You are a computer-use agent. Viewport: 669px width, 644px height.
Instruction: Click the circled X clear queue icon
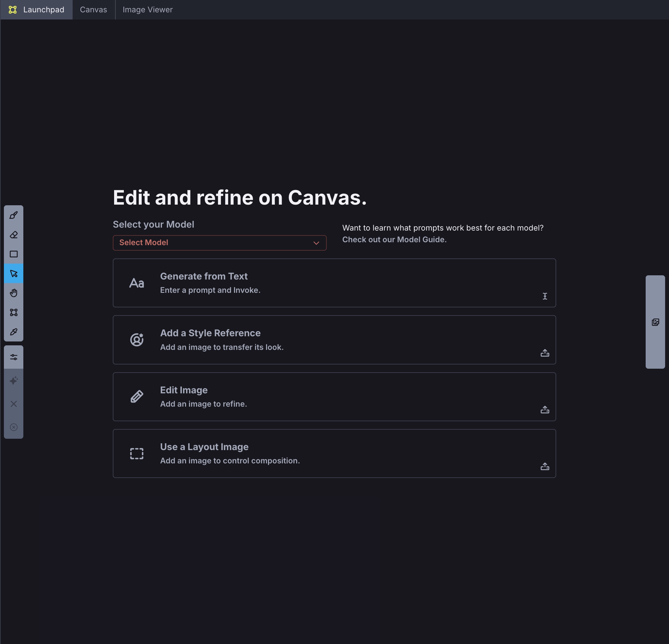coord(14,427)
